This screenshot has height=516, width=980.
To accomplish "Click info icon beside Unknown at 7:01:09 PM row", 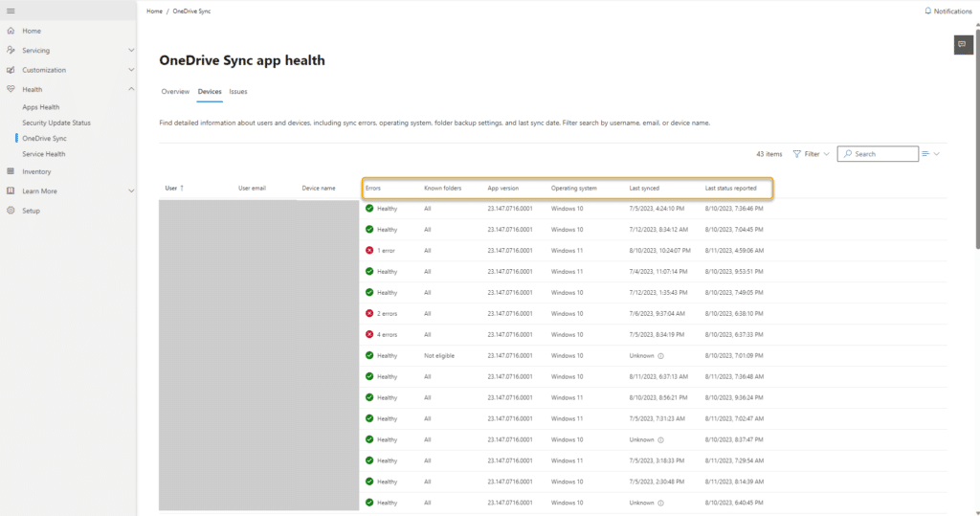I will point(660,356).
